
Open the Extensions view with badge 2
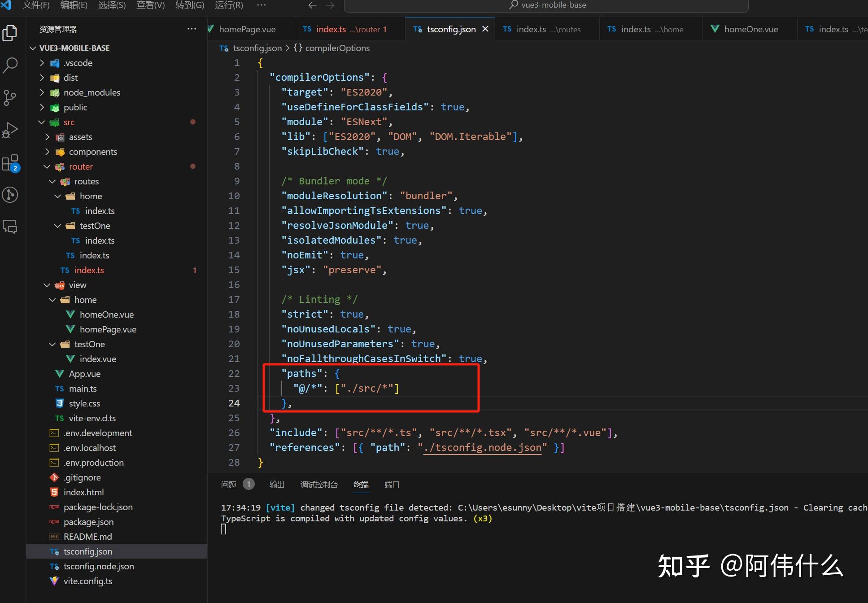tap(10, 162)
